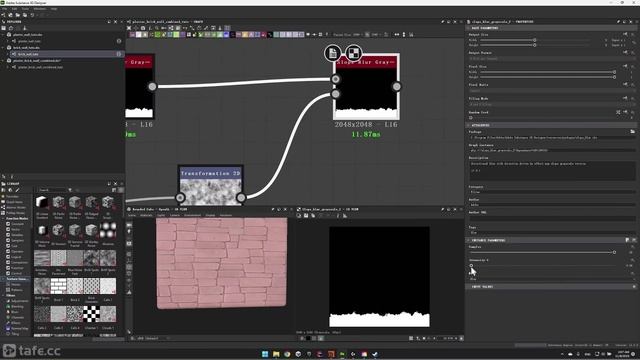
Task: Select the Checker 1 thumbnail in Library
Action: (x=91, y=314)
